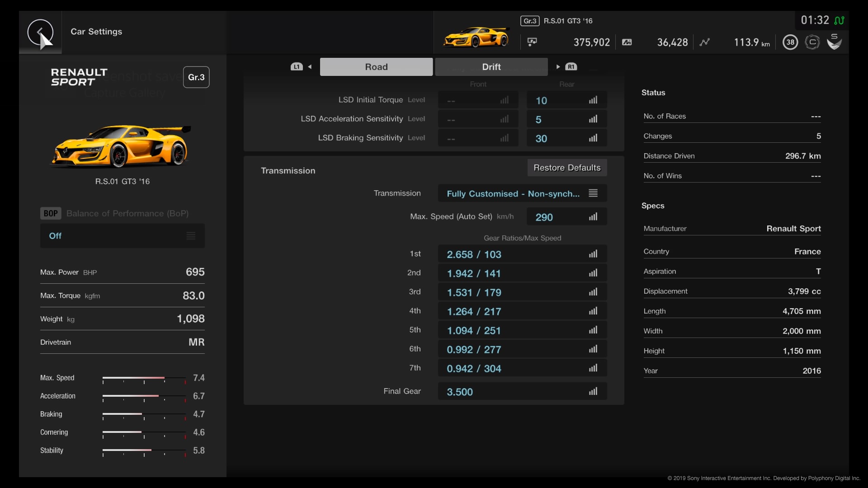Click the Displacement 3,799 cc row
868x488 pixels.
pos(732,291)
